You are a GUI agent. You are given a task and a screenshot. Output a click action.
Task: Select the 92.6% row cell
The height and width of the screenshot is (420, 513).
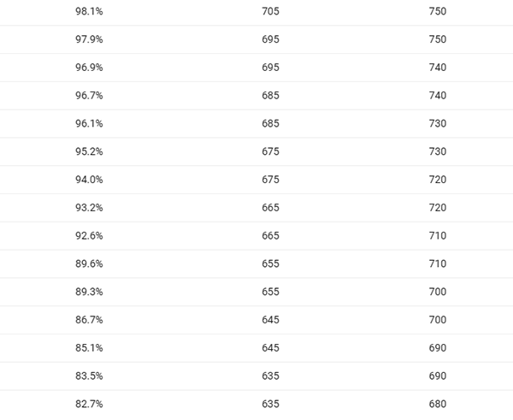89,236
